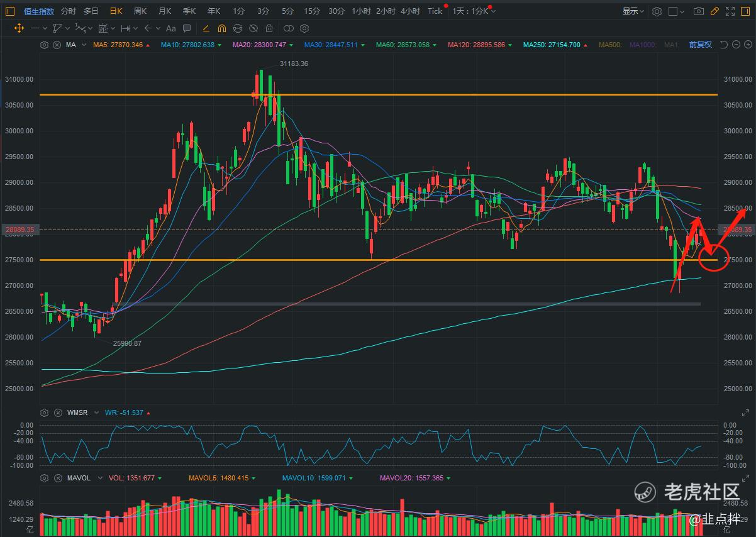This screenshot has width=756, height=537.
Task: Click the linked sync drawings icon
Action: pyautogui.click(x=237, y=28)
